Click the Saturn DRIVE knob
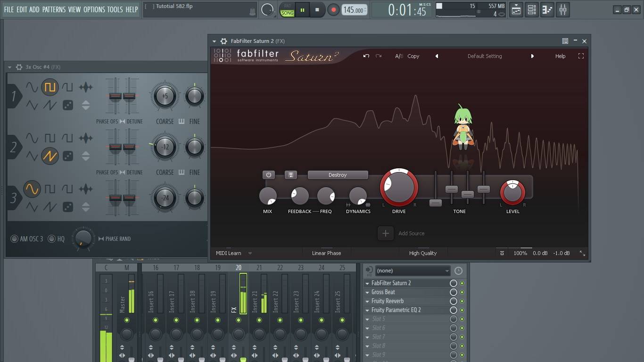The width and height of the screenshot is (644, 362). click(399, 187)
